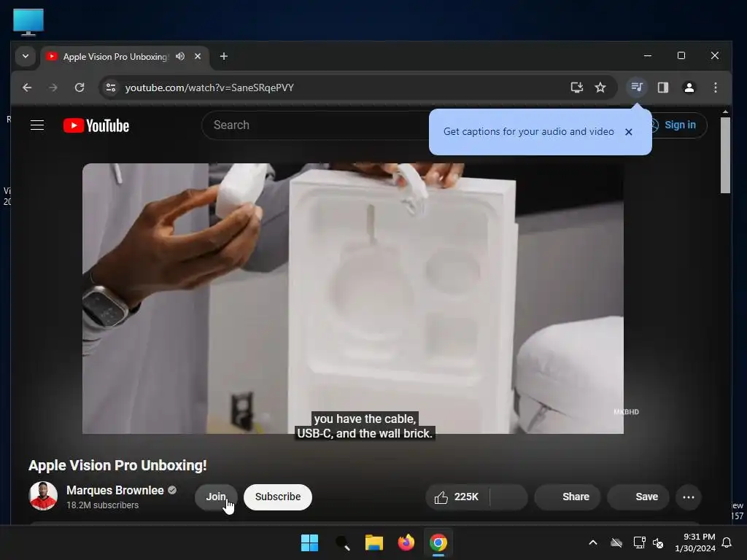
Task: Open volume tray icon
Action: [658, 542]
